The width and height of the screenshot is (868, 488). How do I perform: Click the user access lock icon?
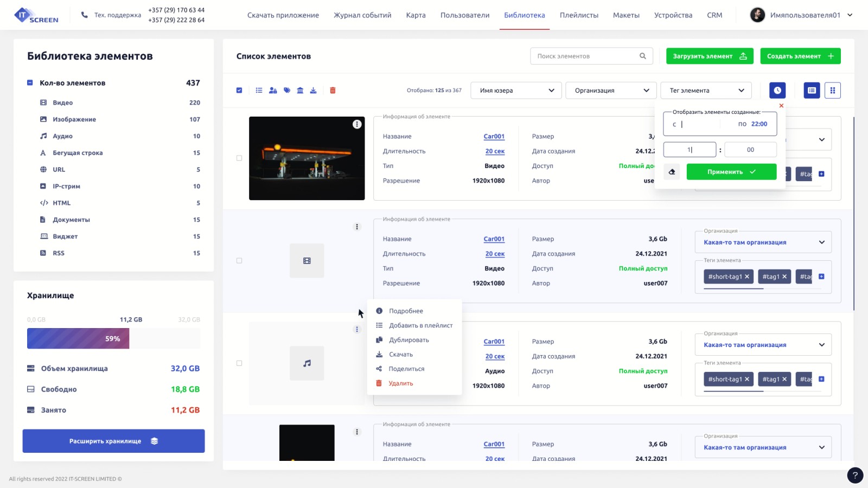[x=273, y=91]
